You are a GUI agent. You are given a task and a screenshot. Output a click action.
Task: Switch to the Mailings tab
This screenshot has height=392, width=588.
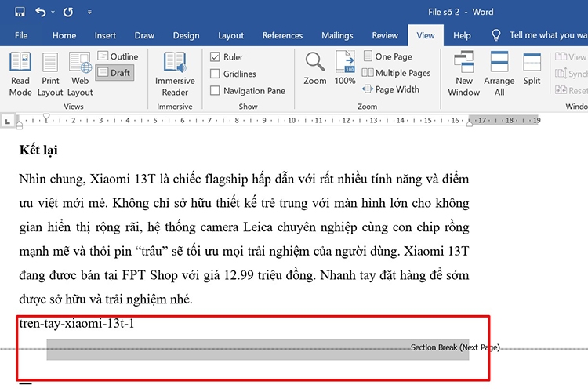point(337,35)
